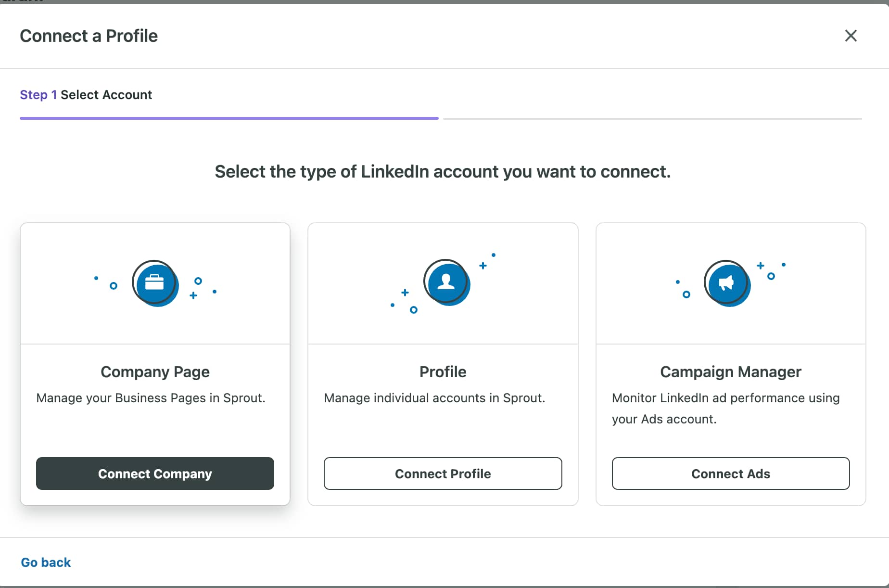Click 'Manage individual accounts in Sprout.' text

pyautogui.click(x=434, y=398)
